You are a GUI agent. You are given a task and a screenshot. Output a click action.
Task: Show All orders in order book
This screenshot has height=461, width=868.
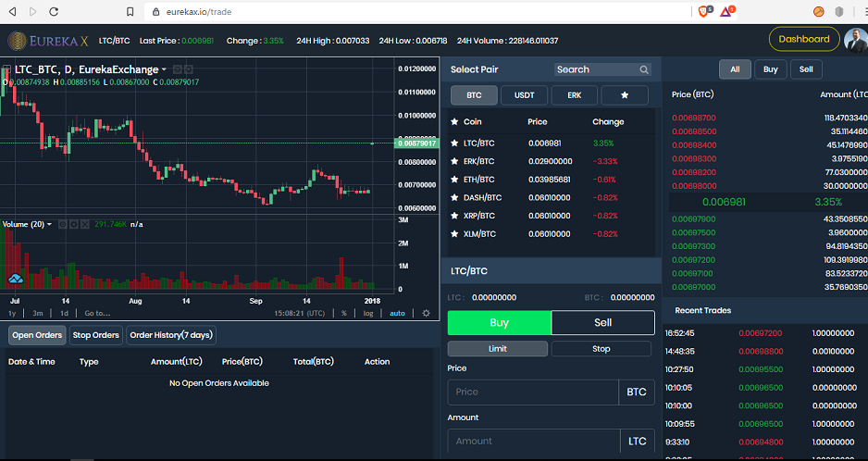[x=735, y=69]
